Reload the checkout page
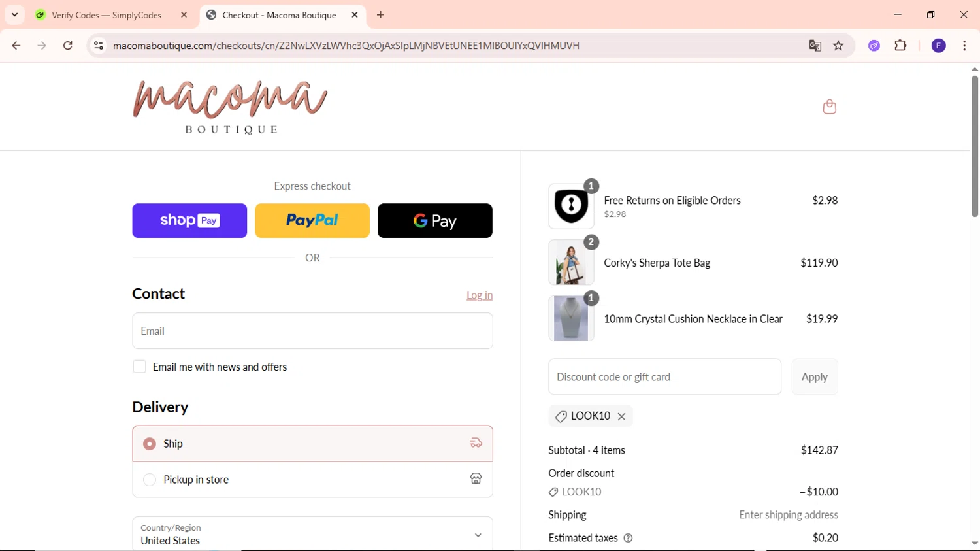Screen dimensions: 980x551 [68, 46]
